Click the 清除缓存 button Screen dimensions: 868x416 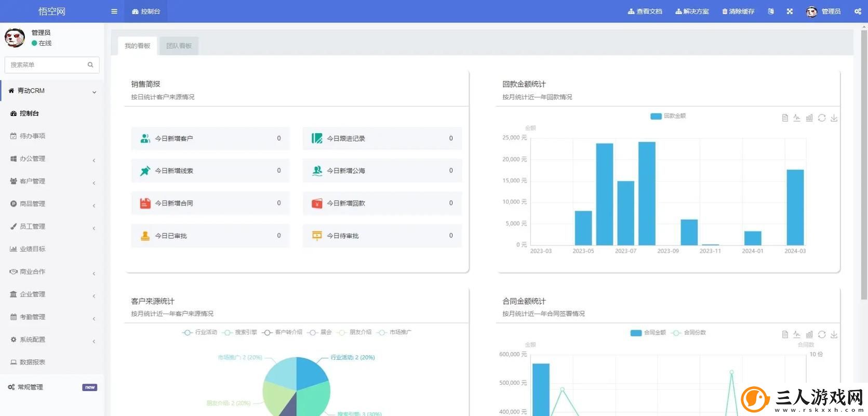[738, 11]
